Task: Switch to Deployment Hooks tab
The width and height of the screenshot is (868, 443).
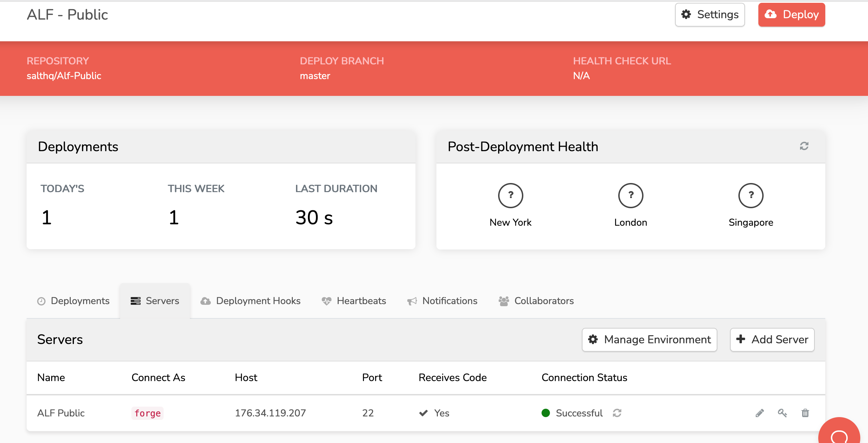Action: pyautogui.click(x=250, y=301)
